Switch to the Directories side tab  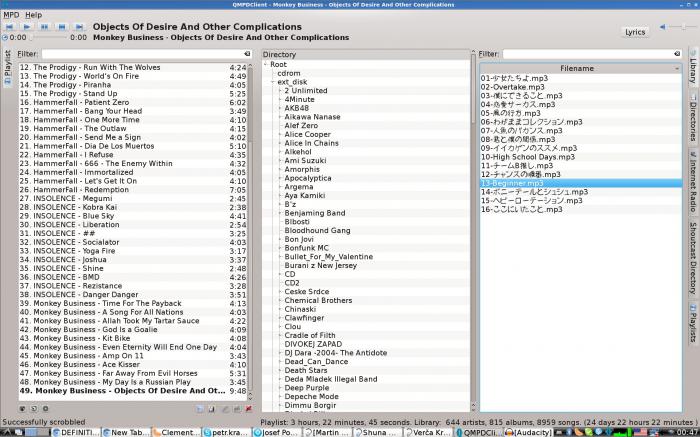click(693, 119)
